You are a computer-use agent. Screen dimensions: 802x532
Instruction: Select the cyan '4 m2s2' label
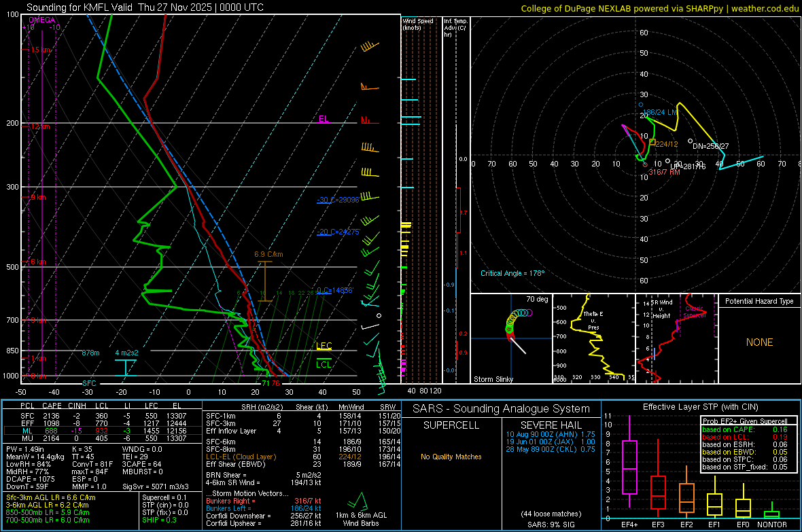(127, 353)
